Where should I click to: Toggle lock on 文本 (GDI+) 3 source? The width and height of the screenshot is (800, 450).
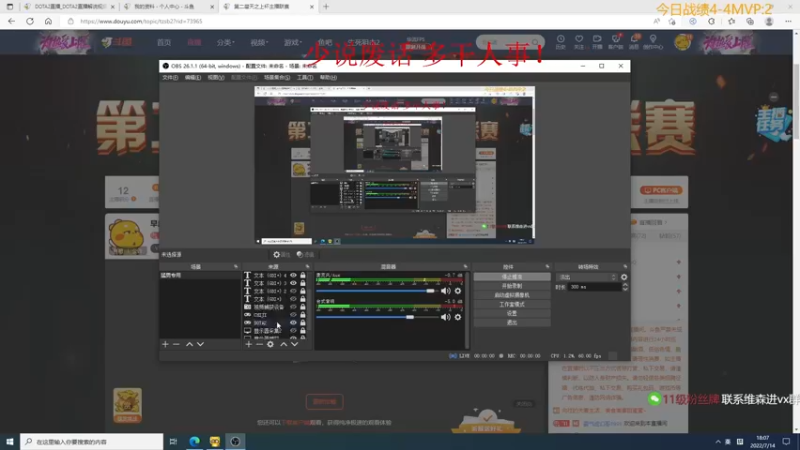click(x=303, y=283)
